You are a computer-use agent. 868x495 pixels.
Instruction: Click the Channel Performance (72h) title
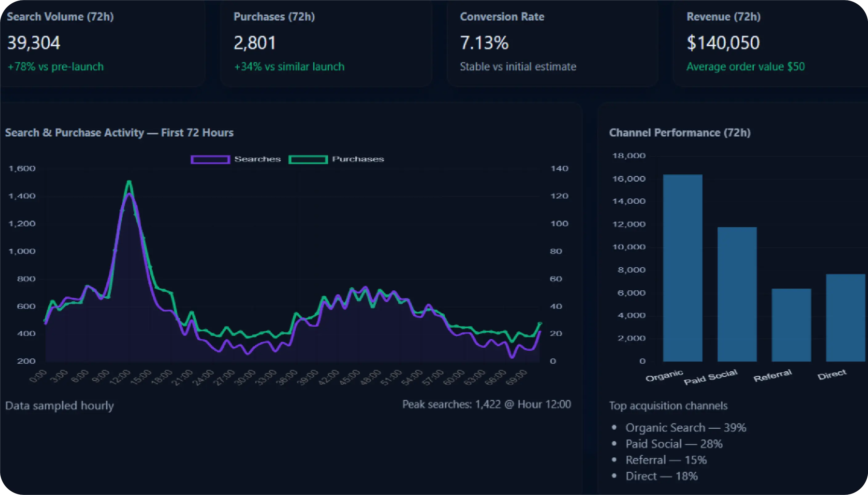(x=679, y=133)
